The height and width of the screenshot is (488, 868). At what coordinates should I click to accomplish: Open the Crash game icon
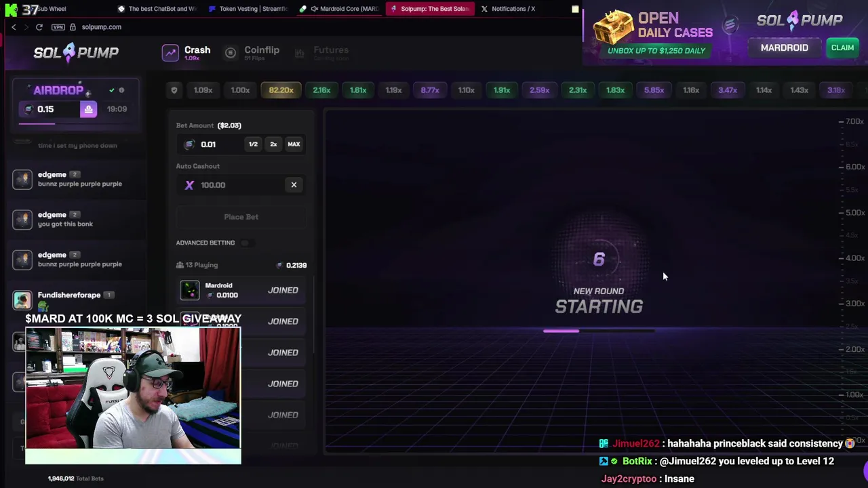click(x=170, y=53)
